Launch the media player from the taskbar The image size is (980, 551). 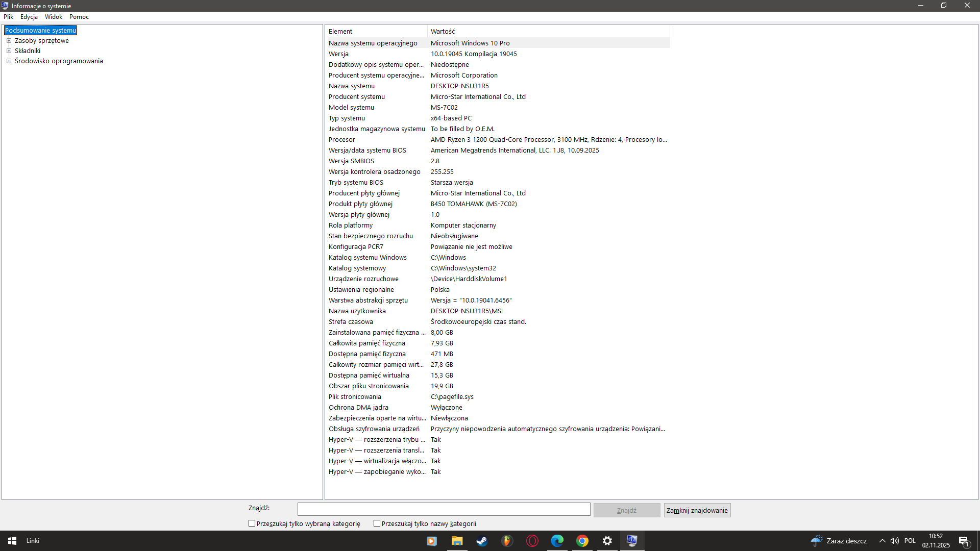tap(432, 541)
